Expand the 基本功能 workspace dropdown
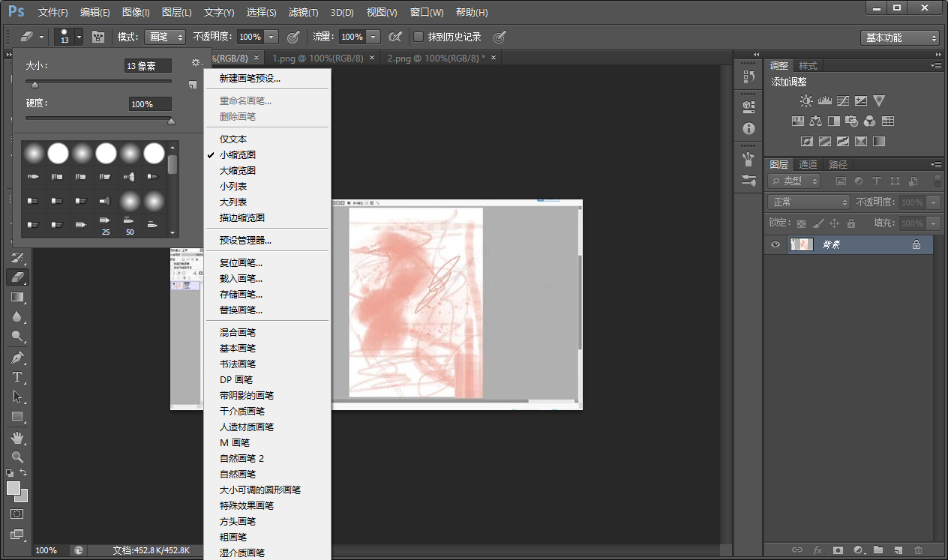Viewport: 948px width, 560px height. 899,37
